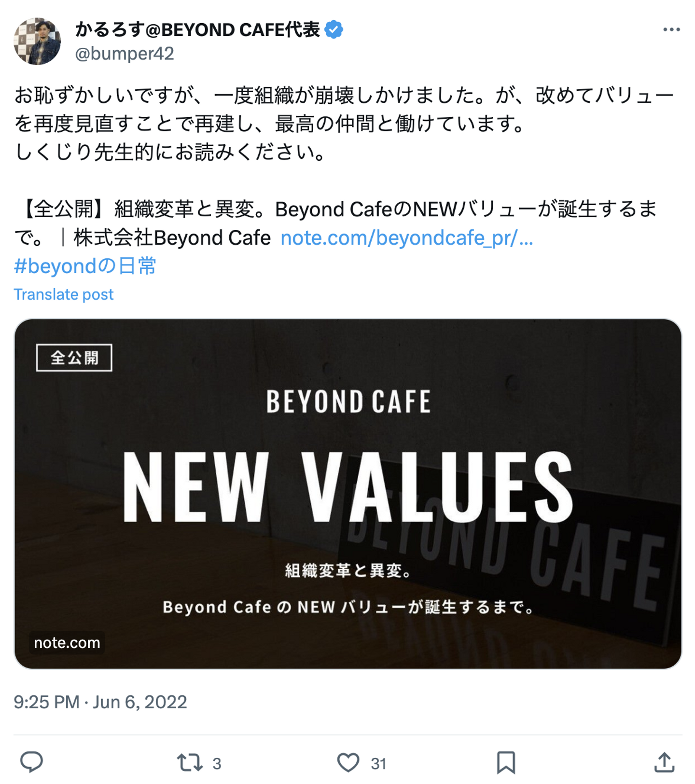The image size is (695, 784).
Task: Click the repost count of 3
Action: 217,764
